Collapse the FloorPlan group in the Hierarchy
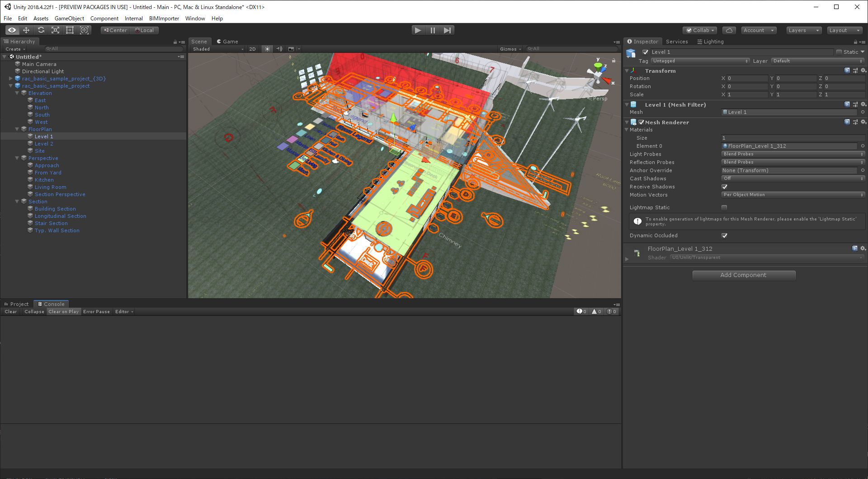Viewport: 868px width, 479px height. [17, 129]
